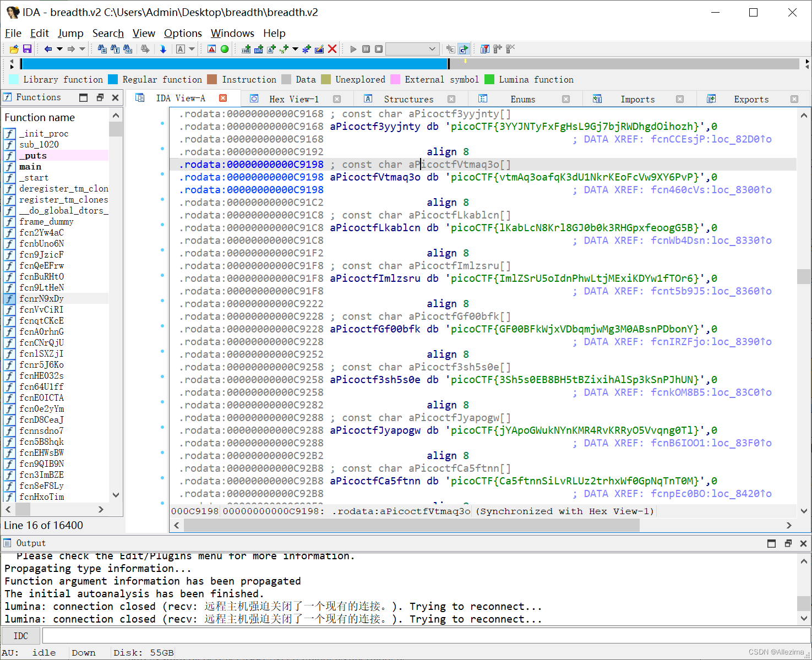Stop the debugger process
The width and height of the screenshot is (812, 660).
click(x=379, y=49)
